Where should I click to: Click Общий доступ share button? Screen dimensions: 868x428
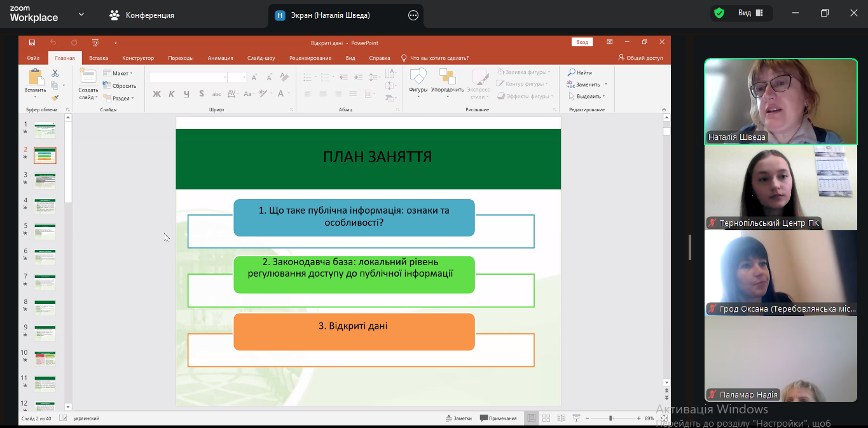(x=640, y=58)
